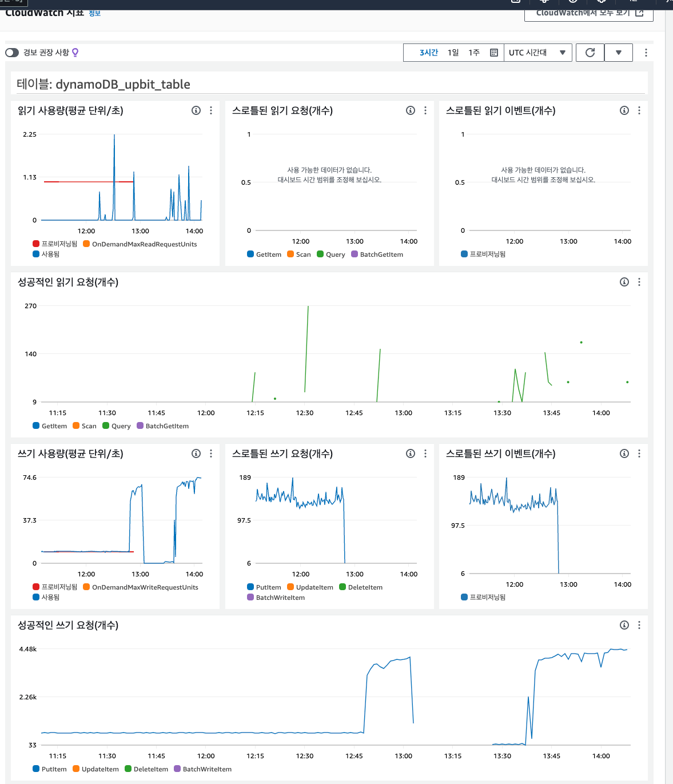Toggle Scan legend in 스로틀된 읽기 요청 chart
This screenshot has height=784, width=673.
tap(299, 254)
